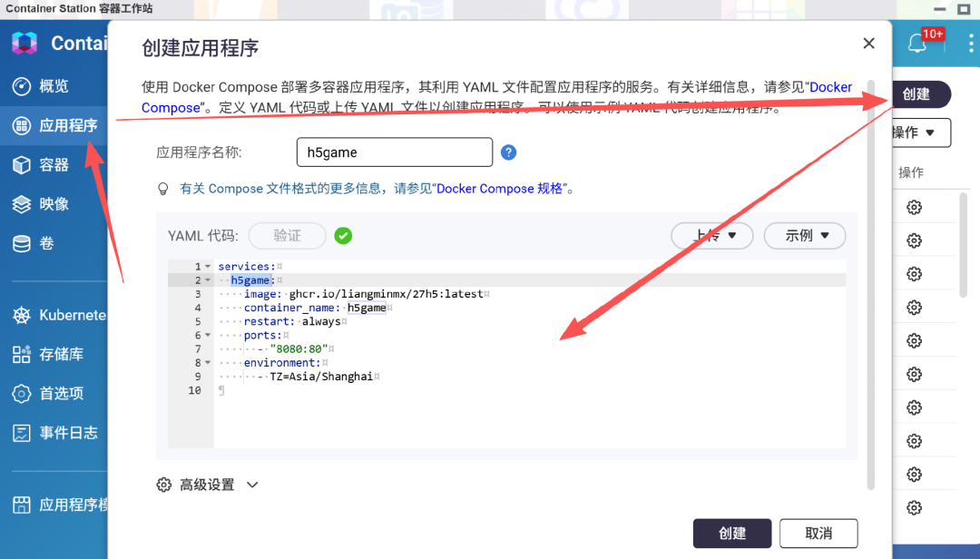Minimize the Container Station window
This screenshot has width=980, height=559.
939,9
